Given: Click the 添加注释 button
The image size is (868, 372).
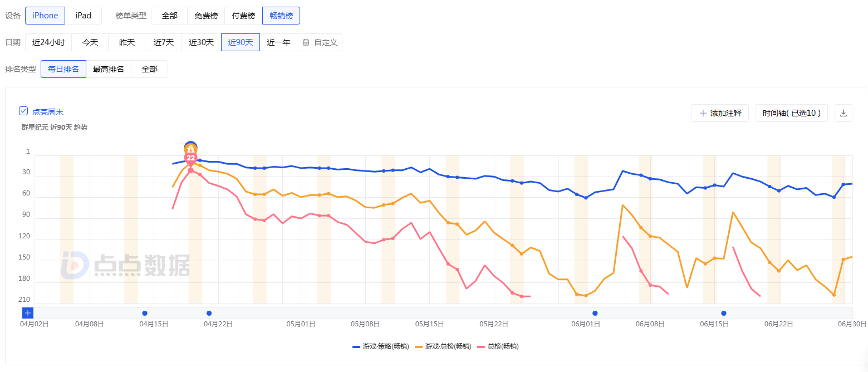Looking at the screenshot, I should pyautogui.click(x=720, y=113).
